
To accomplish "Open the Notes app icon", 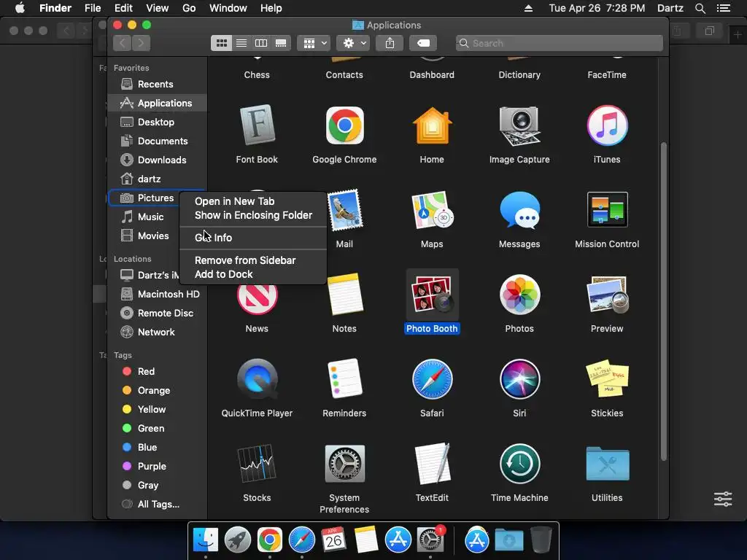I will coord(345,295).
